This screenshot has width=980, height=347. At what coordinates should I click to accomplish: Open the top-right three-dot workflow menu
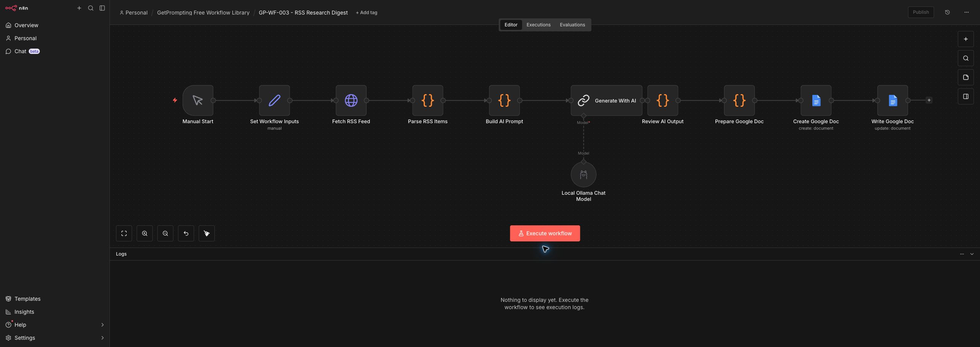pos(967,12)
